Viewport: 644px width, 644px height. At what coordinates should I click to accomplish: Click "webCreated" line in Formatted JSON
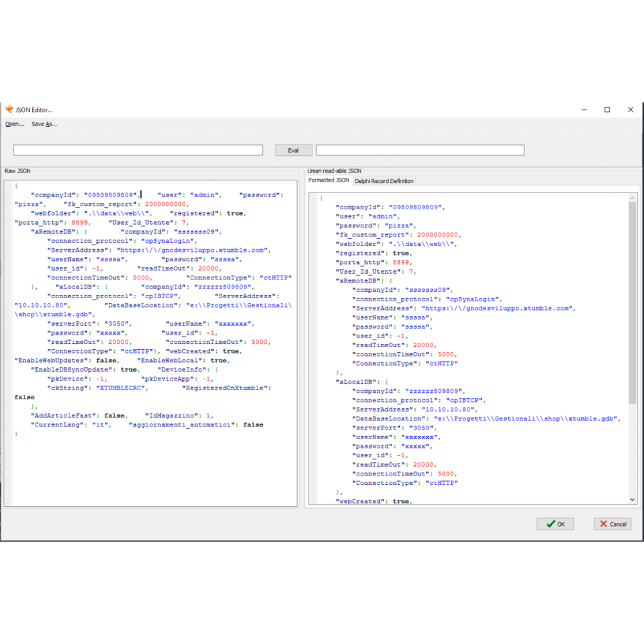tap(362, 501)
